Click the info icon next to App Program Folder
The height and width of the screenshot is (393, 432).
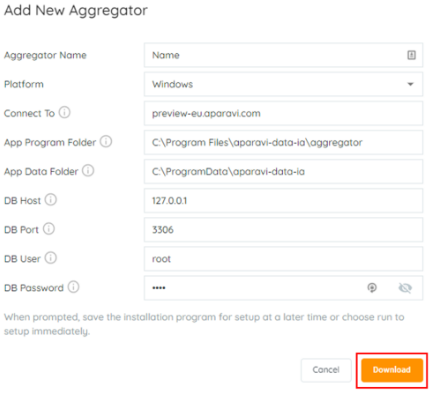(106, 141)
